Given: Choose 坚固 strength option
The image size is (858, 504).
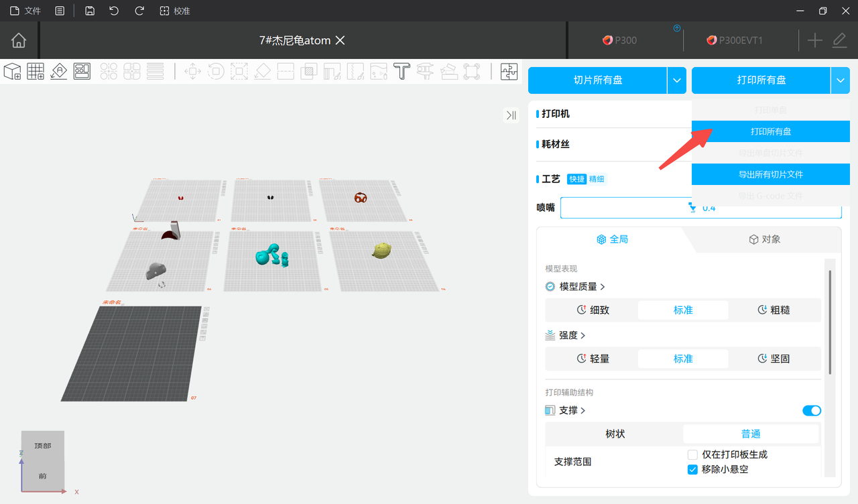Looking at the screenshot, I should click(774, 359).
